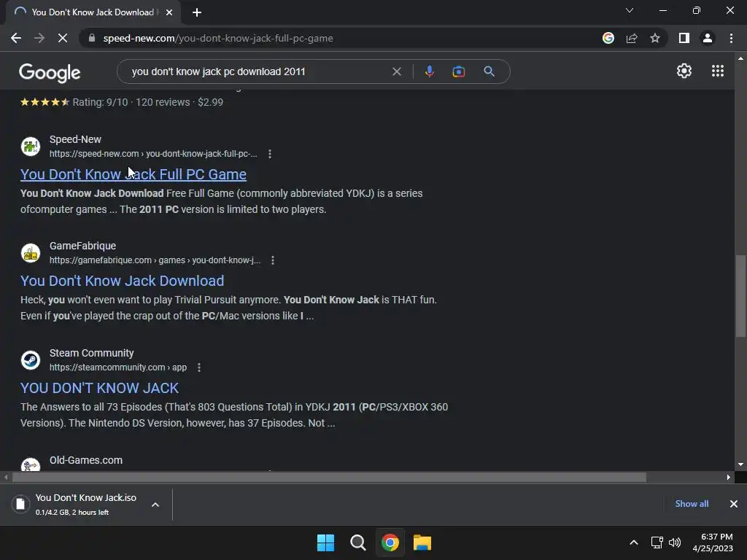Click the scroll-up arrow on the vertical scrollbar

click(740, 58)
